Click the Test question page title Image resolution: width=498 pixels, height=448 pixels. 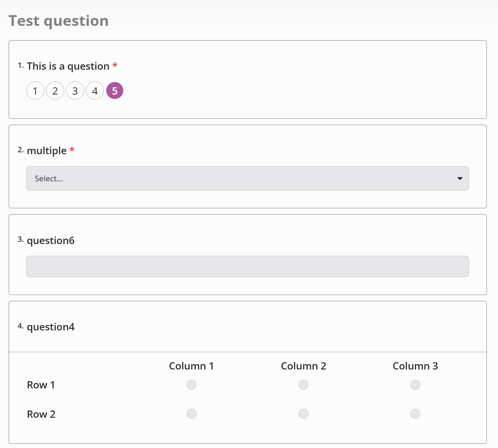[59, 21]
